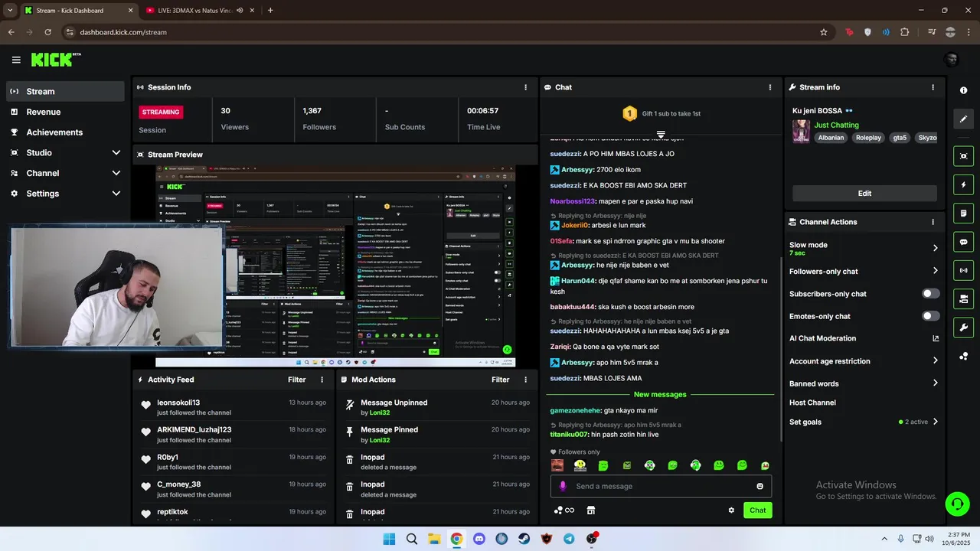Toggle the document note widget icon
Screen dimensions: 980x551
click(963, 213)
